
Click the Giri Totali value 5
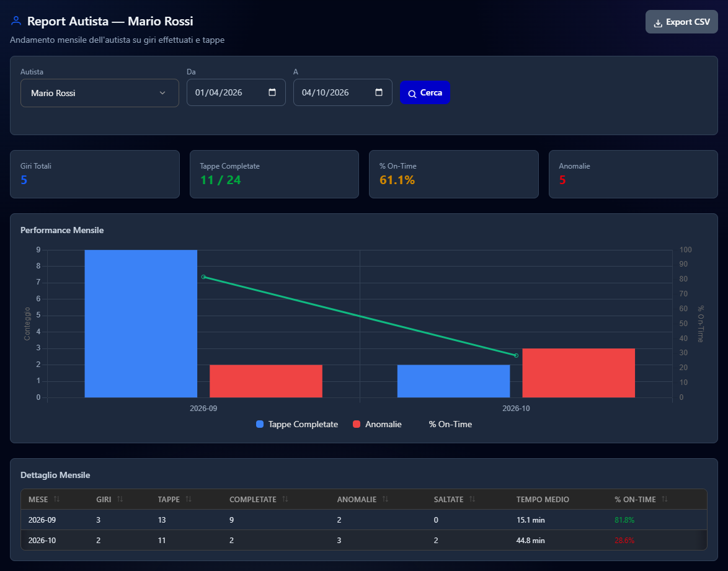pyautogui.click(x=24, y=180)
